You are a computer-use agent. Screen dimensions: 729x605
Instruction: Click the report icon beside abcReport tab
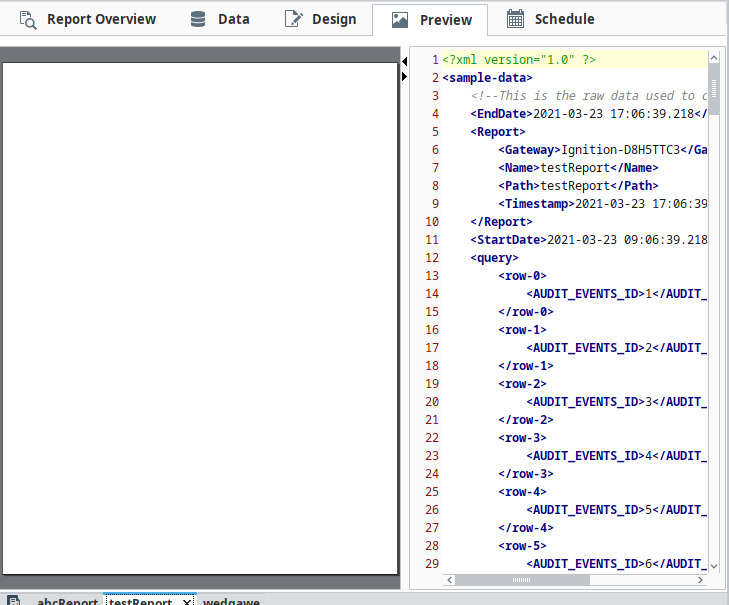(x=13, y=600)
